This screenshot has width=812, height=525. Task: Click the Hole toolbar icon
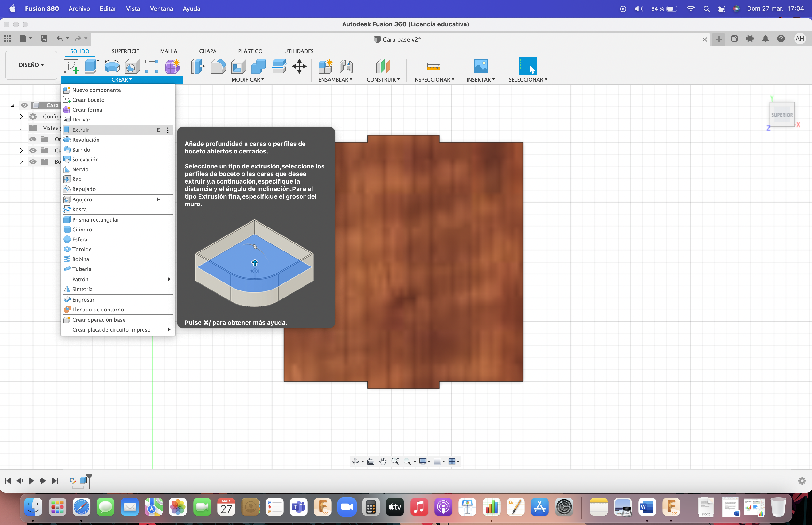click(132, 66)
